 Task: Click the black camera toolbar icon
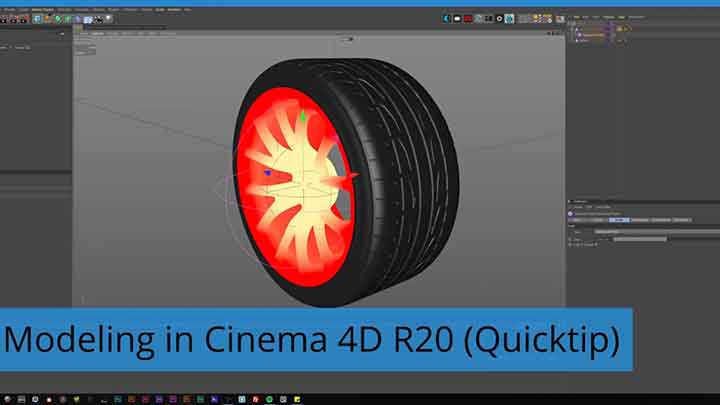pyautogui.click(x=98, y=19)
